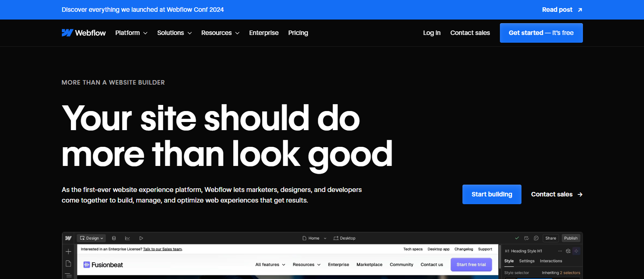Click the 2 selectors inheriting link

tap(570, 273)
